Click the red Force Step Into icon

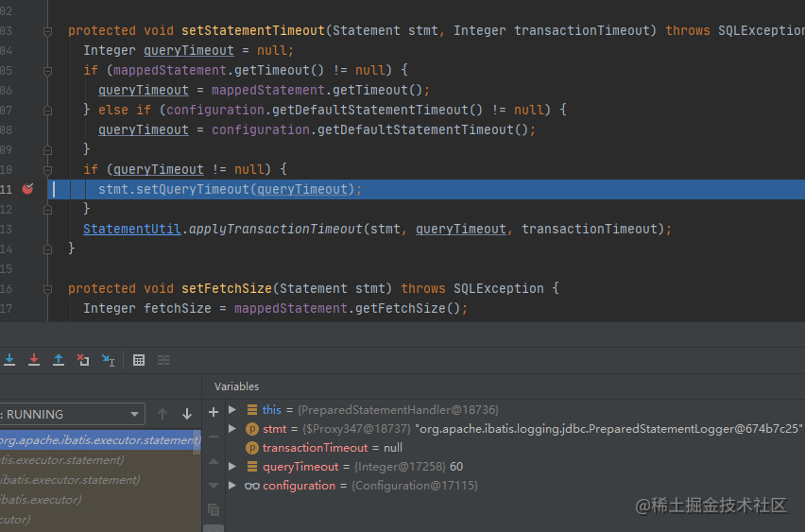pyautogui.click(x=34, y=360)
